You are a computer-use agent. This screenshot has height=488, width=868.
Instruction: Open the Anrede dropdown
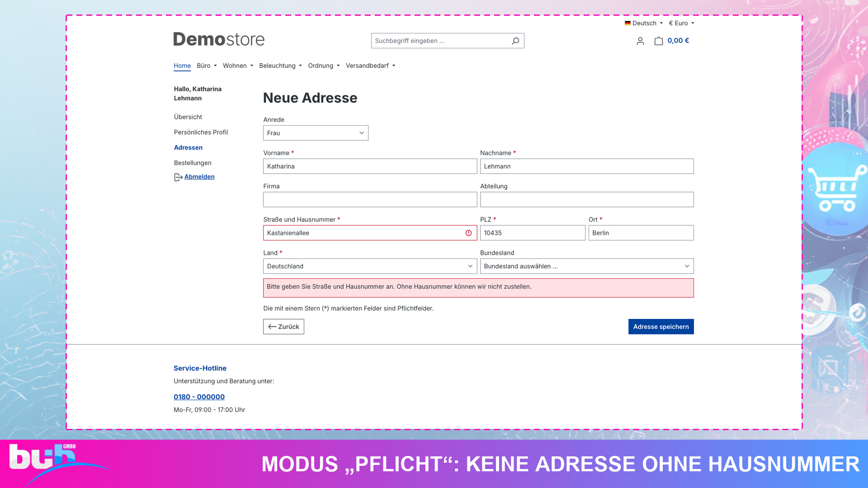pos(316,133)
